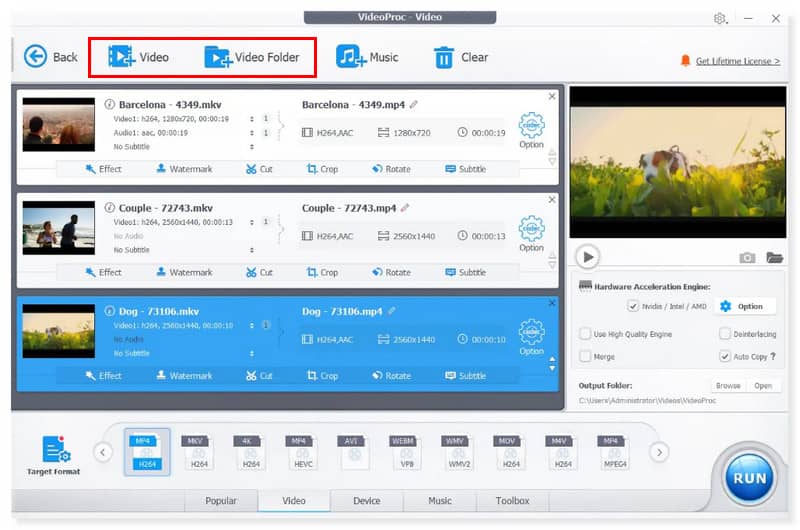The height and width of the screenshot is (530, 800).
Task: Rotate the Barcelona video
Action: 391,169
